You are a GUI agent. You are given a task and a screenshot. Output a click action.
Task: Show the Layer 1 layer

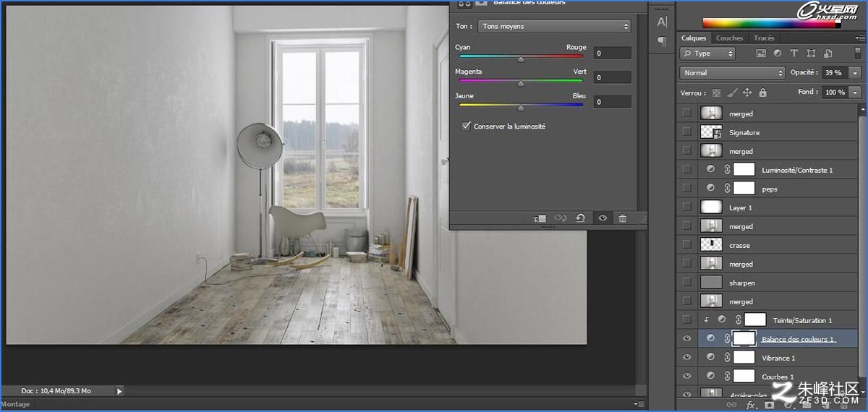tap(687, 207)
